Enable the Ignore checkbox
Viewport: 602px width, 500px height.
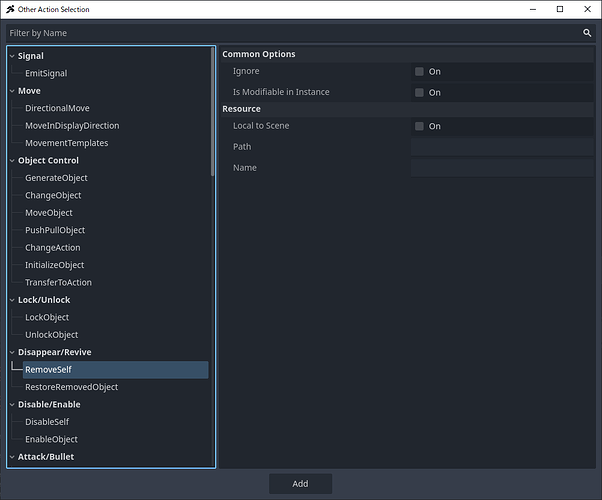[x=420, y=72]
